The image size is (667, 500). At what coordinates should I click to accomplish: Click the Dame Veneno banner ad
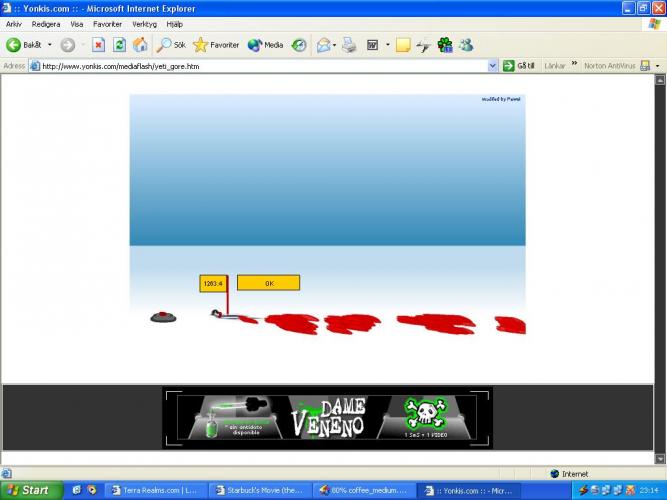tap(327, 417)
